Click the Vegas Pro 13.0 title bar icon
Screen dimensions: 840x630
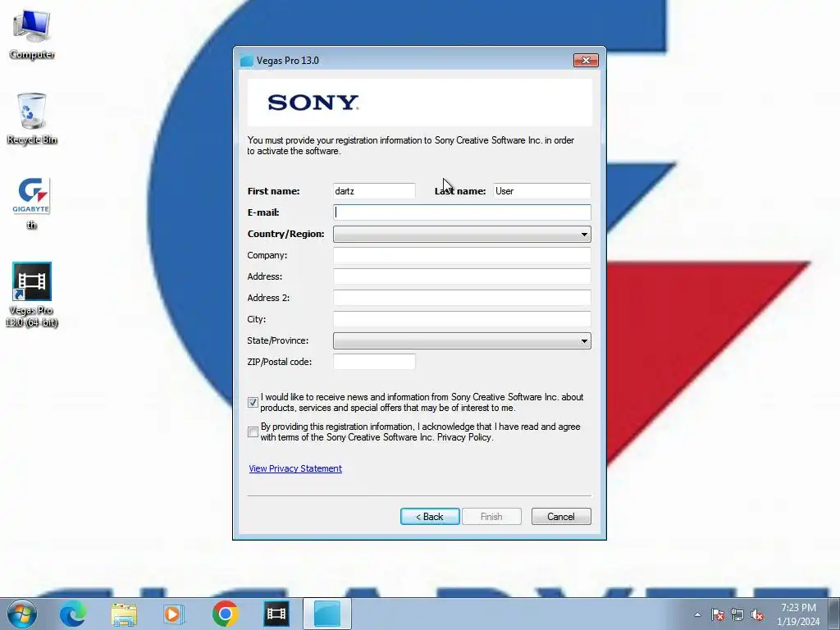pyautogui.click(x=246, y=61)
